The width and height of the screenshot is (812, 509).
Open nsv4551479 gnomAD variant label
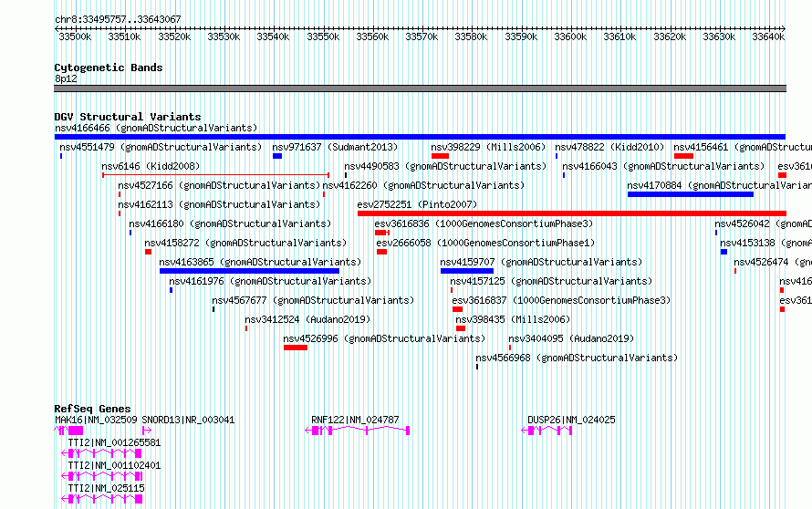pos(161,147)
